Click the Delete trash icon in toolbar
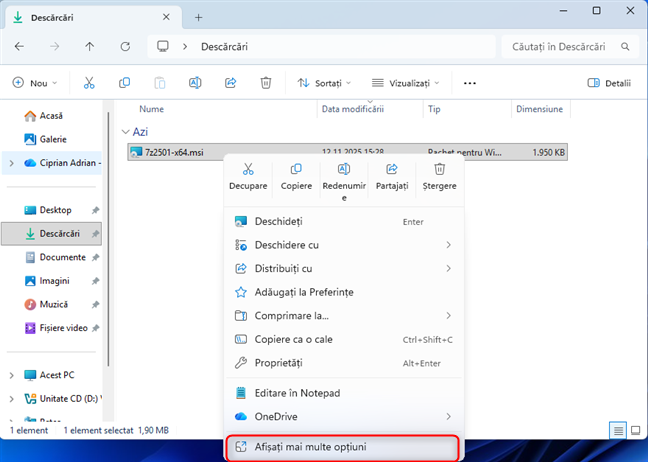The image size is (648, 462). point(266,83)
